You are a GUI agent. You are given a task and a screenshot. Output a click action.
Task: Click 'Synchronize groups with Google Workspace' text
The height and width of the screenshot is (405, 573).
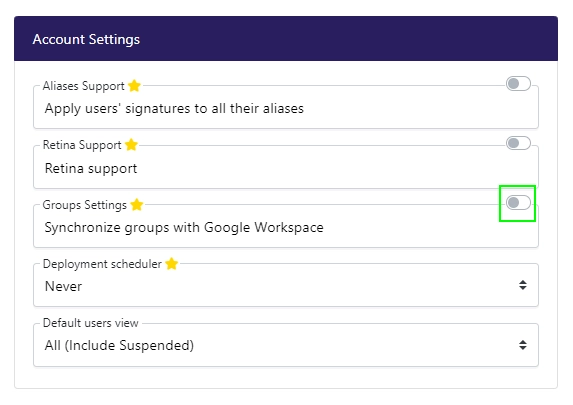[x=184, y=227]
